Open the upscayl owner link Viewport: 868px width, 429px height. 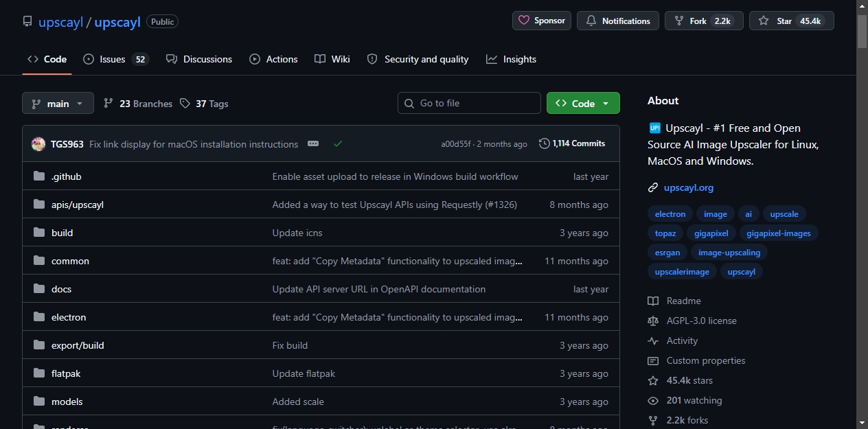(x=60, y=22)
